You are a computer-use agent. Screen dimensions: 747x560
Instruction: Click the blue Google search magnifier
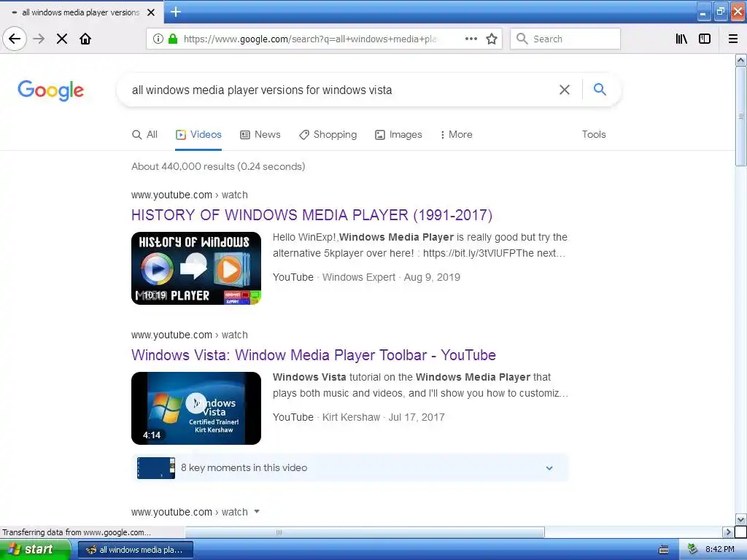tap(600, 89)
